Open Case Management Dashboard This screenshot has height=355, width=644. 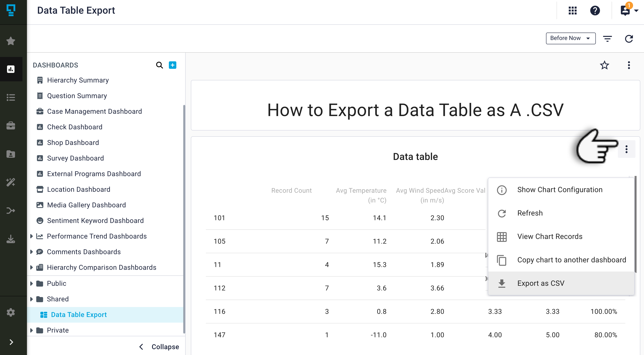click(x=94, y=111)
